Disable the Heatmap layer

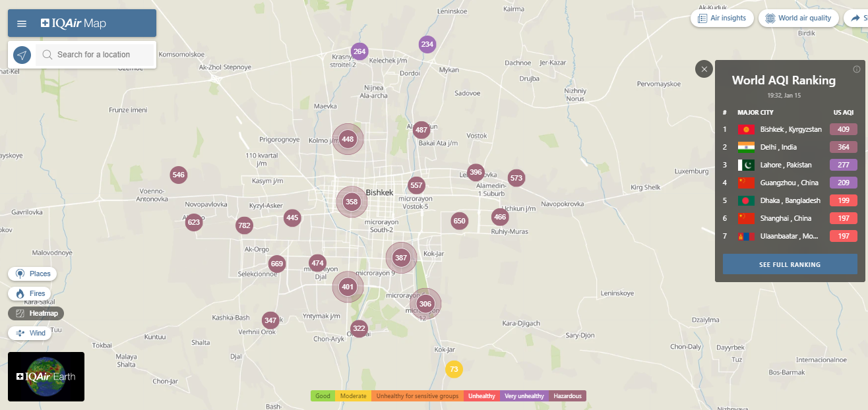click(x=36, y=313)
